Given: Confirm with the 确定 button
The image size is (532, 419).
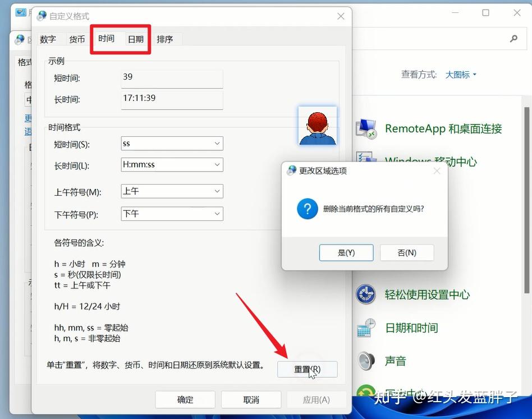Looking at the screenshot, I should click(x=185, y=400).
